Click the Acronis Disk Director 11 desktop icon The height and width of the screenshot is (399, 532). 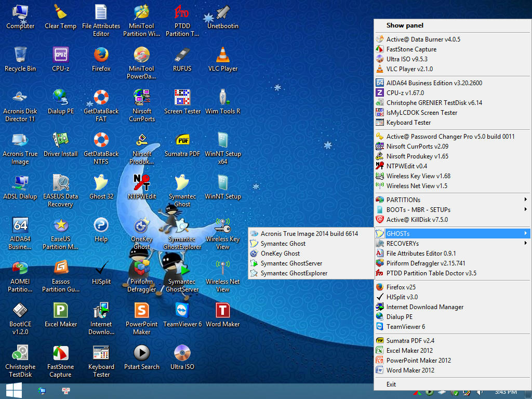20,105
